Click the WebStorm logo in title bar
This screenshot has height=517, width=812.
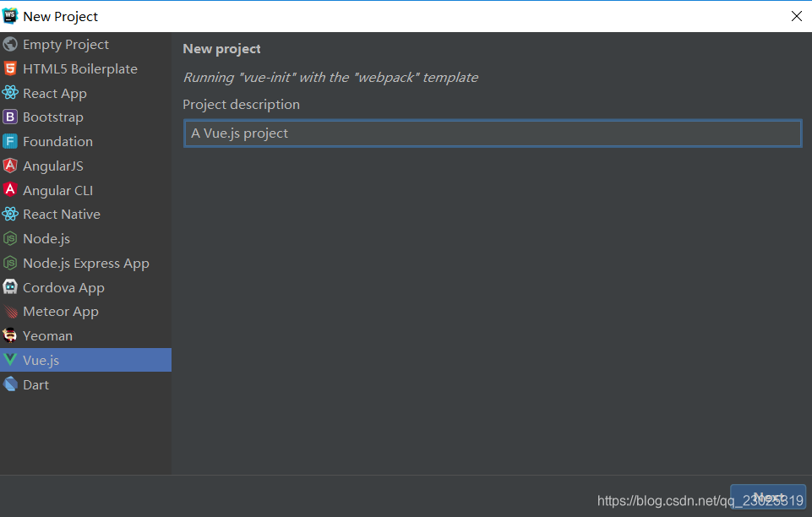[x=10, y=16]
